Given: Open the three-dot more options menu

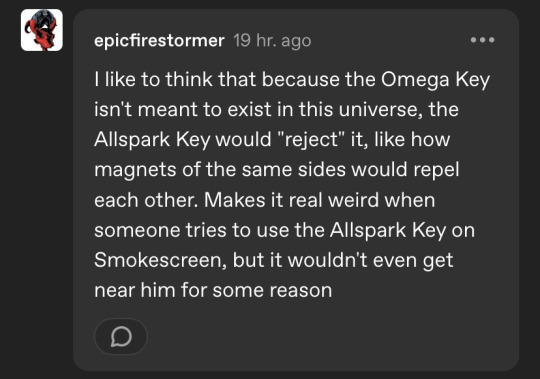Looking at the screenshot, I should point(482,40).
